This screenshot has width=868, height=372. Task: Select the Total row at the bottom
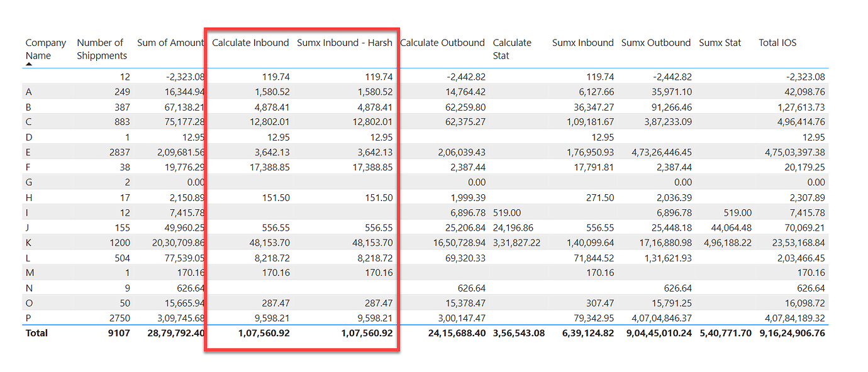tap(36, 333)
